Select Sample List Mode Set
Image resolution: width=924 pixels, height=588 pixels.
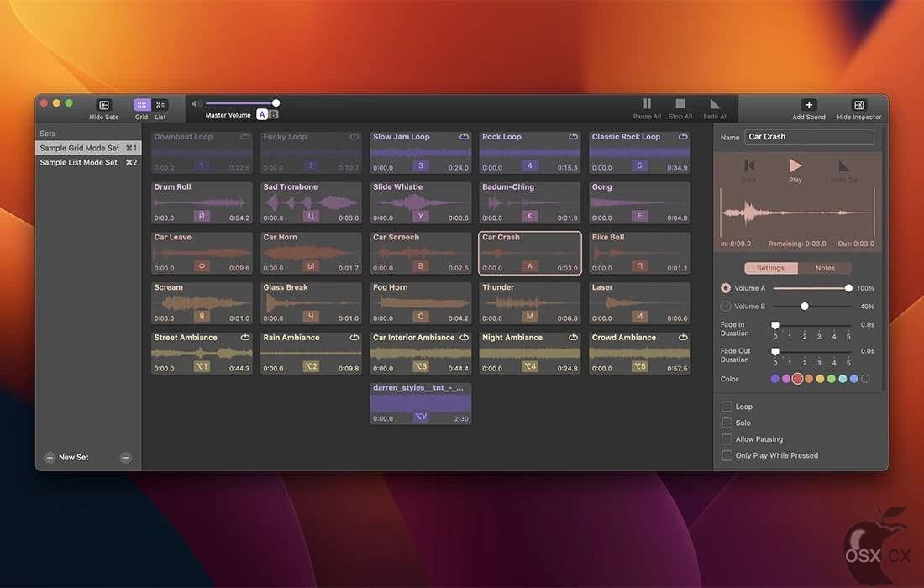coord(88,163)
